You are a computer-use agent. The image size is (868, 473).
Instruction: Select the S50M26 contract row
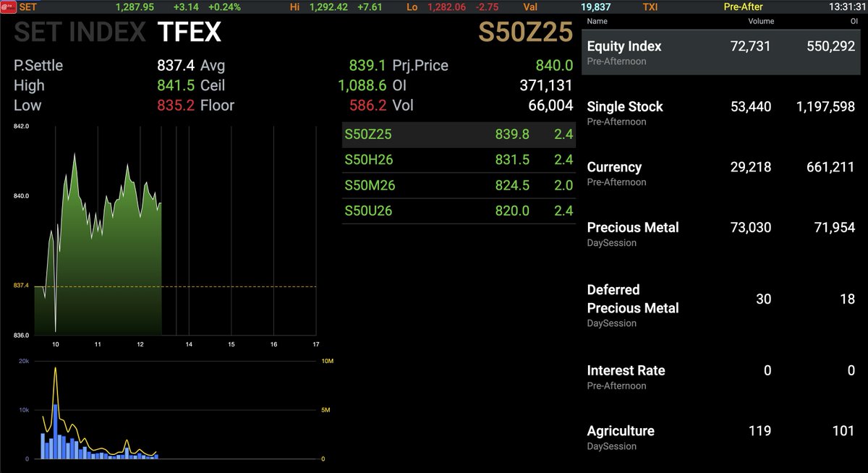(x=457, y=186)
